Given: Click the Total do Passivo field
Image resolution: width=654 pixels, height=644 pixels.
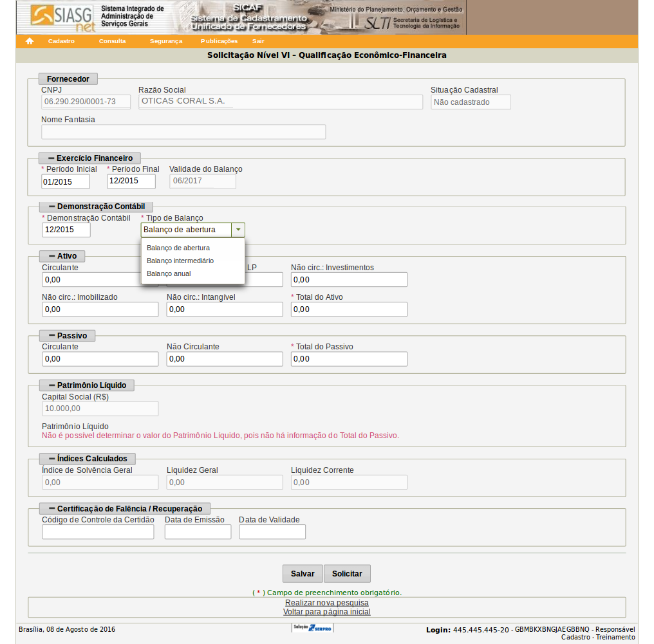Looking at the screenshot, I should coord(349,359).
